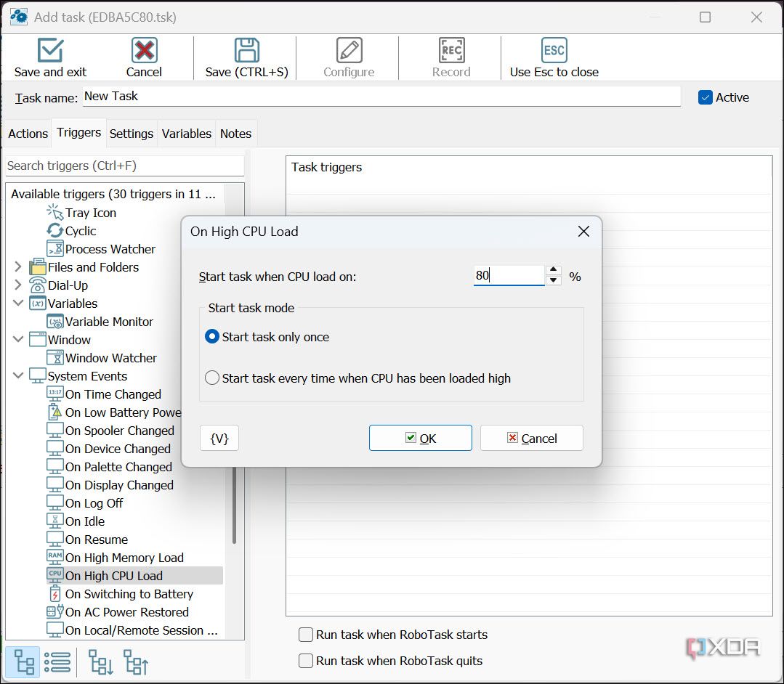Increase CPU load percent with up arrow
Screen dimensions: 784x684
coord(553,270)
